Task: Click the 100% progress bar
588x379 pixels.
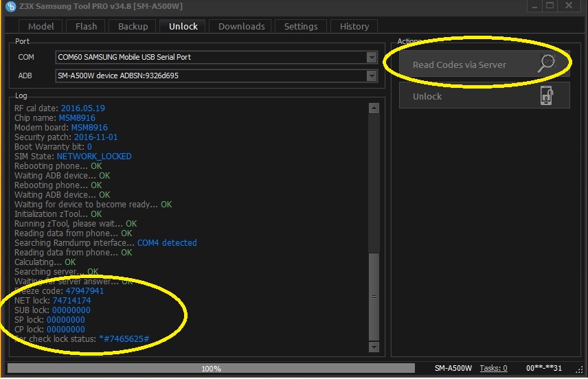Action: tap(211, 368)
